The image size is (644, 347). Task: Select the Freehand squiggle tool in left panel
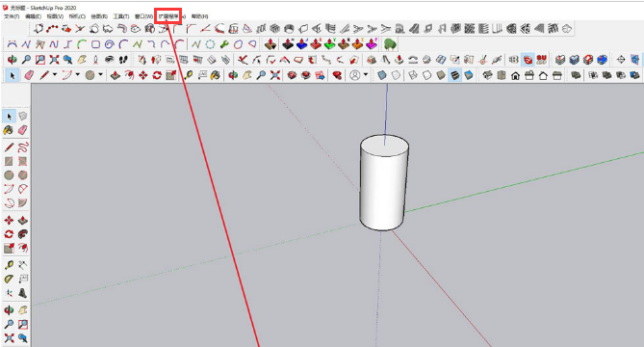tap(23, 147)
